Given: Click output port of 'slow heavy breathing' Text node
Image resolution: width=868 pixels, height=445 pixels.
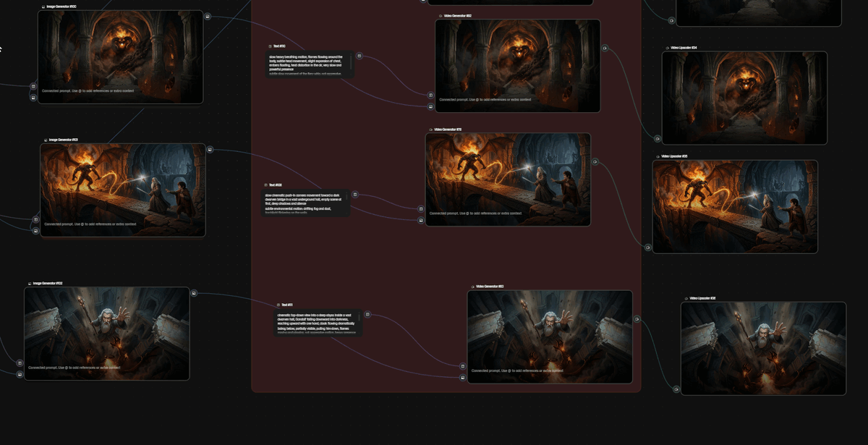Looking at the screenshot, I should click(359, 56).
